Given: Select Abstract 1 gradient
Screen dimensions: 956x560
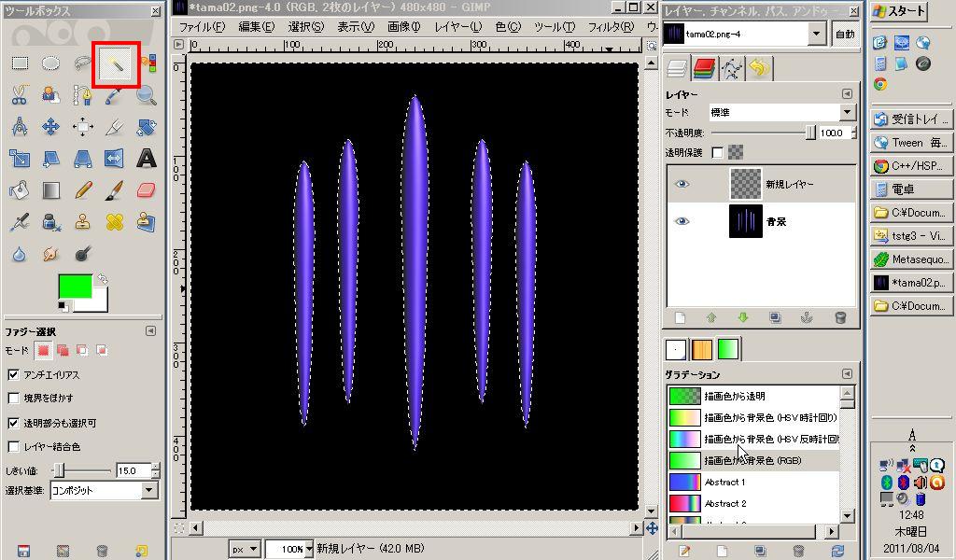Looking at the screenshot, I should [x=753, y=482].
